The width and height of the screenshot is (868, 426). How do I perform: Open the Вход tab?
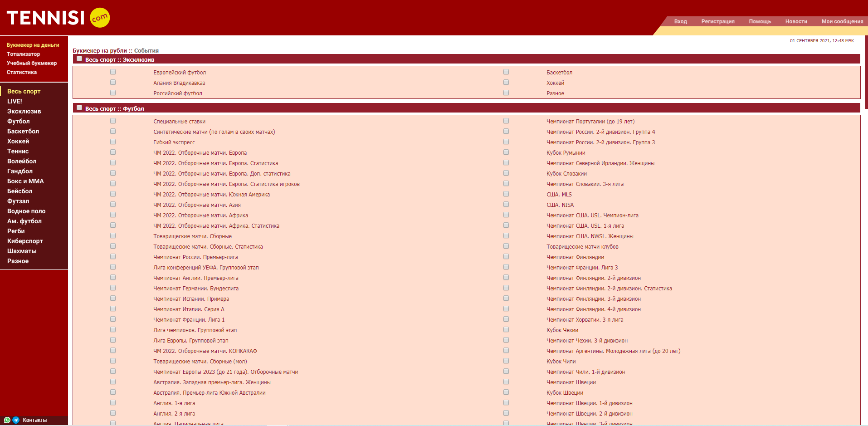point(680,21)
